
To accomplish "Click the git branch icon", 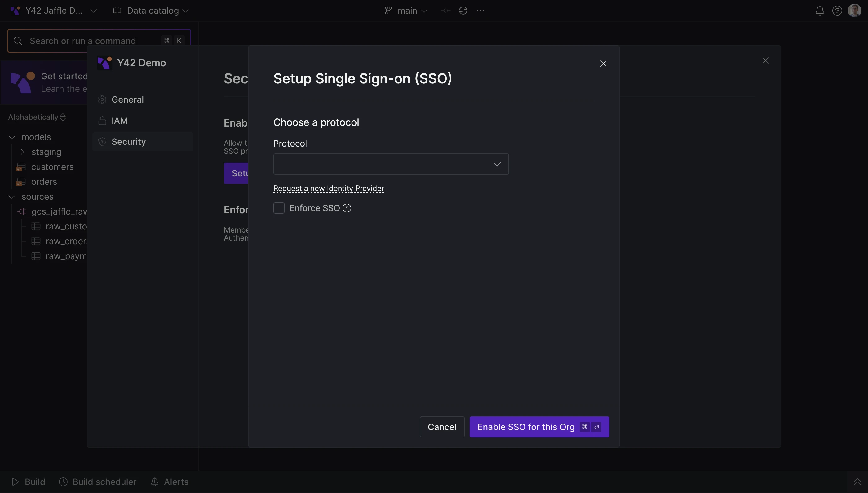I will (x=388, y=11).
